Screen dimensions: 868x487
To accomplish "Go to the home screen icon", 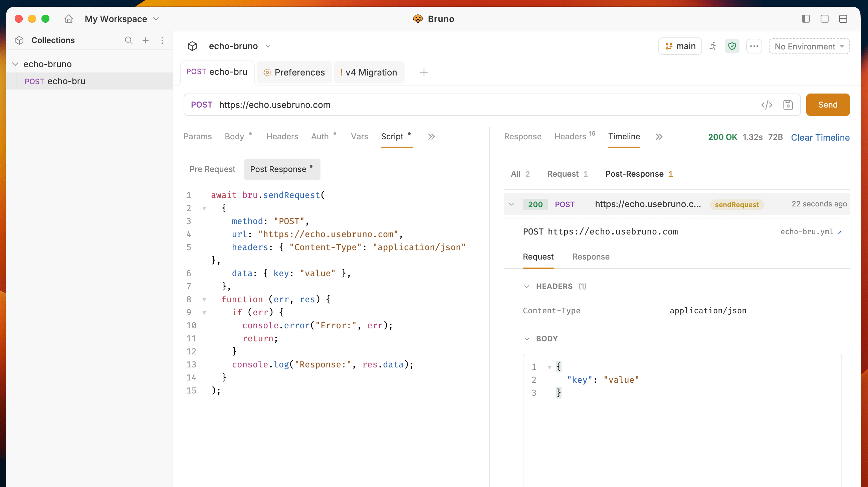I will pyautogui.click(x=69, y=19).
